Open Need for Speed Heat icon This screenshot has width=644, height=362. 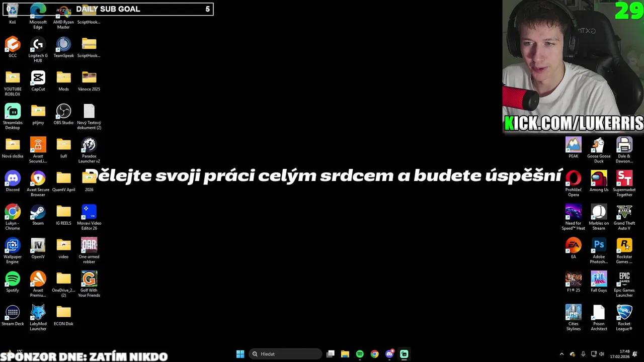(573, 212)
